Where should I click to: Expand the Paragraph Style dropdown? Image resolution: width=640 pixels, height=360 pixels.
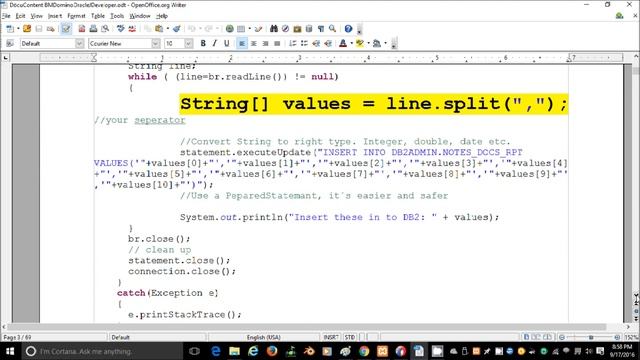79,43
